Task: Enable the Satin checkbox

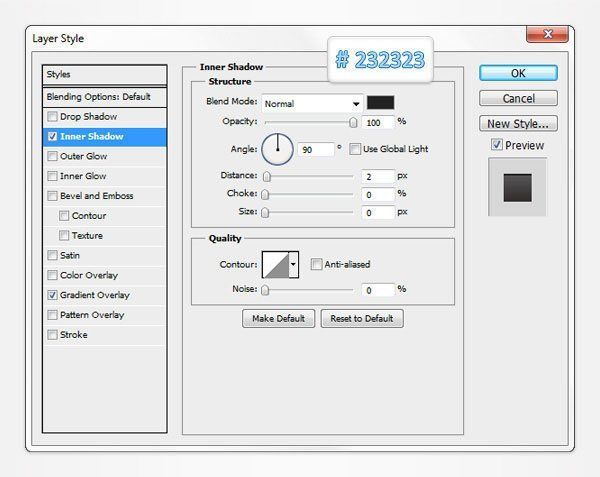Action: click(x=52, y=255)
